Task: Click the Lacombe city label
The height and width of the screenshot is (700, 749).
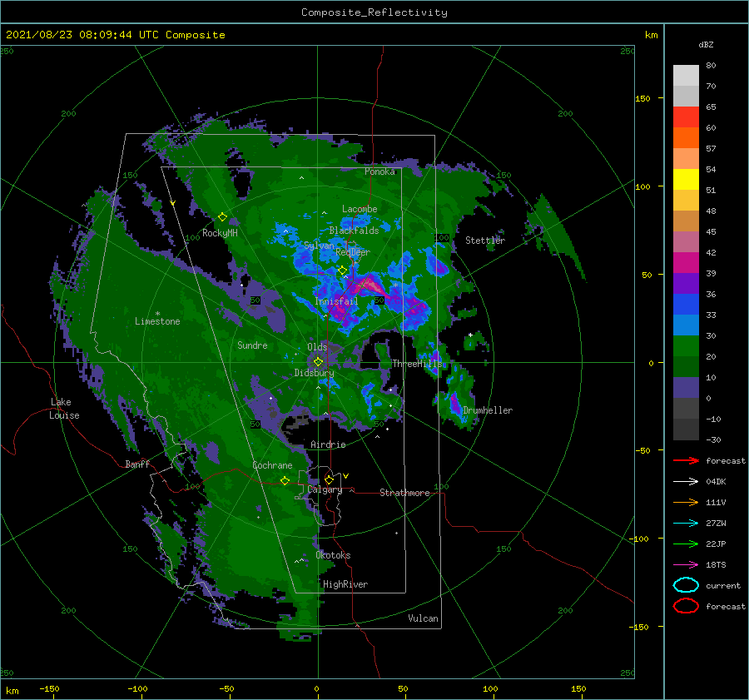Action: click(360, 209)
